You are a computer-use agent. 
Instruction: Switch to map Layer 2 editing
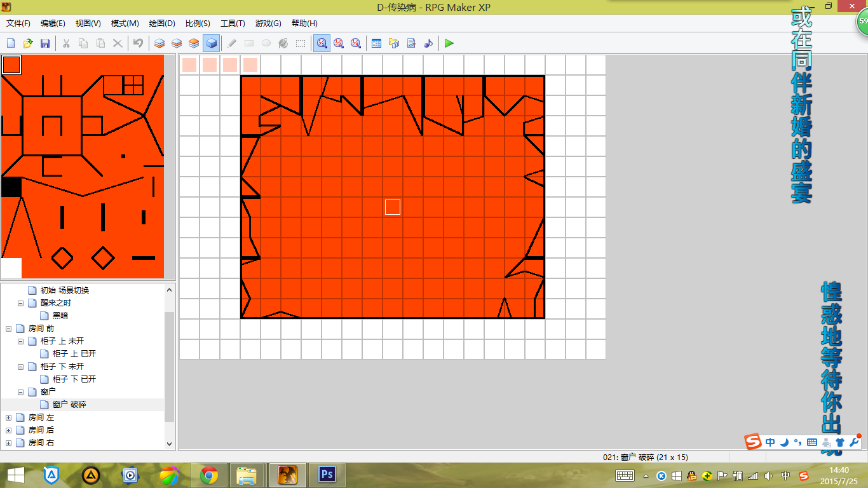[177, 43]
